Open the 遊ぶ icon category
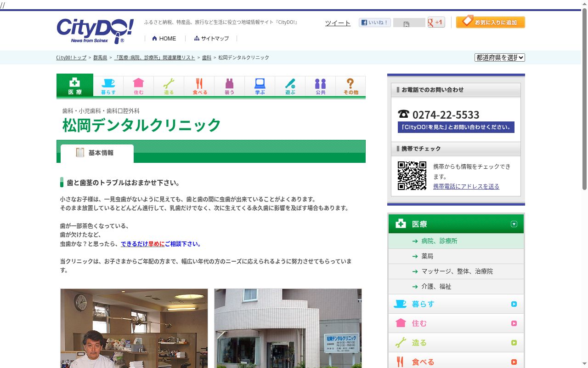 (290, 86)
